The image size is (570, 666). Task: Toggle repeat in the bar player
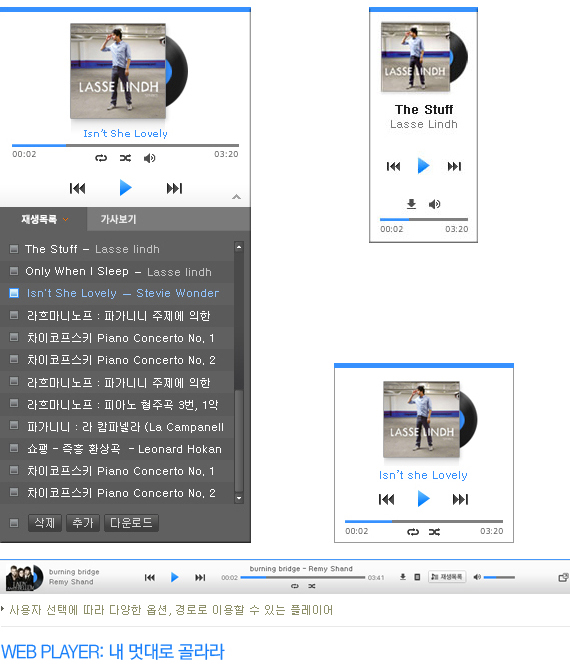pos(294,586)
